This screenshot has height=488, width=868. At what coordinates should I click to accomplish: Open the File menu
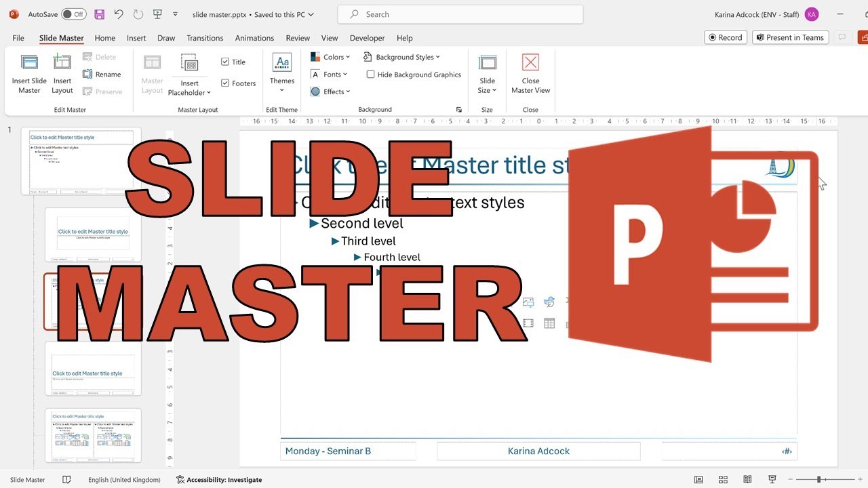tap(18, 38)
